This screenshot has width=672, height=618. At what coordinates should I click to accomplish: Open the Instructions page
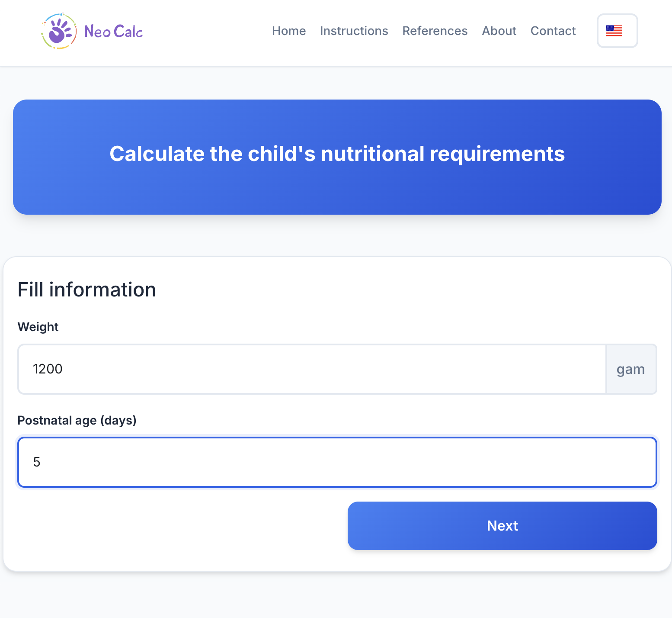tap(354, 31)
